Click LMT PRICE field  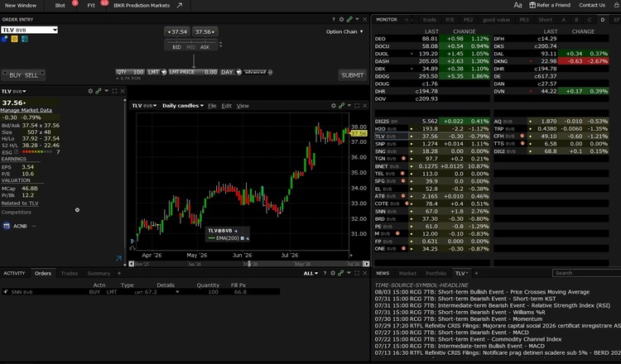point(193,72)
